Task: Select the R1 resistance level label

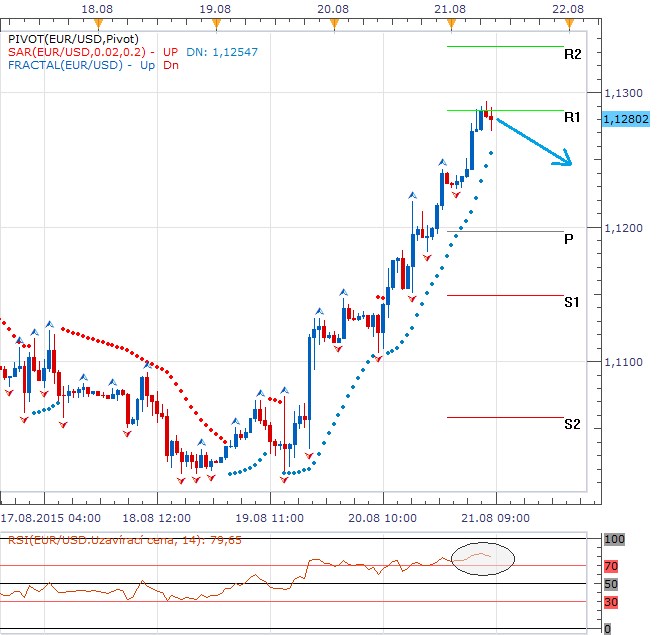Action: 572,118
